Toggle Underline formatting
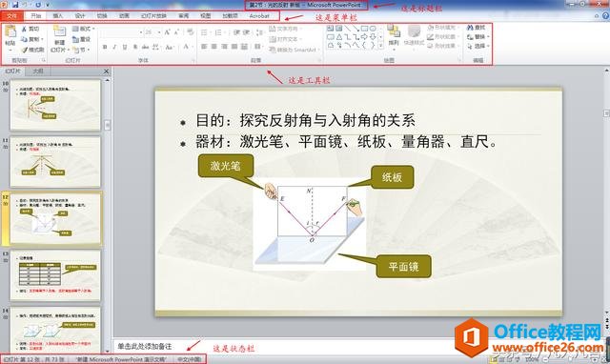This screenshot has height=364, width=610. [x=125, y=47]
